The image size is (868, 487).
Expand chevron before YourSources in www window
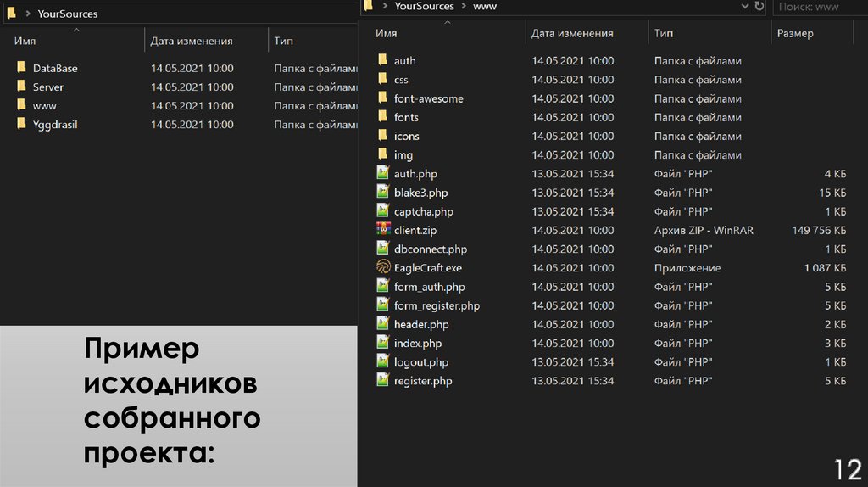(x=385, y=6)
